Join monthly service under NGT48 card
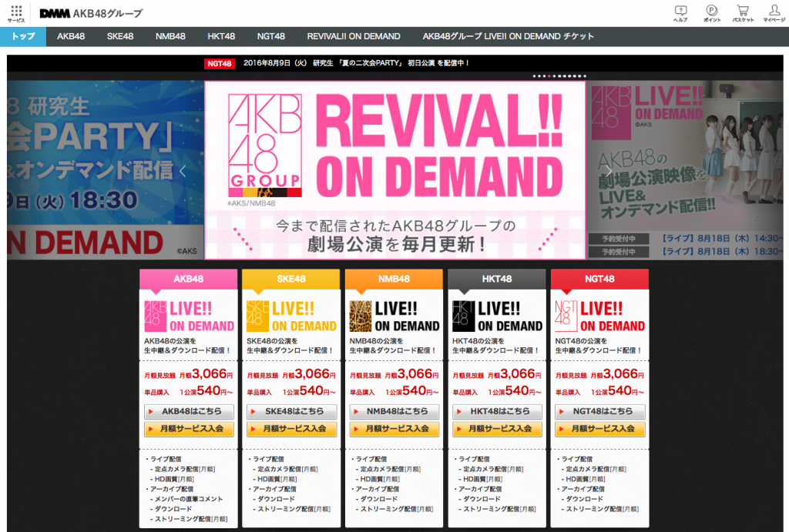The width and height of the screenshot is (789, 532). coord(599,429)
